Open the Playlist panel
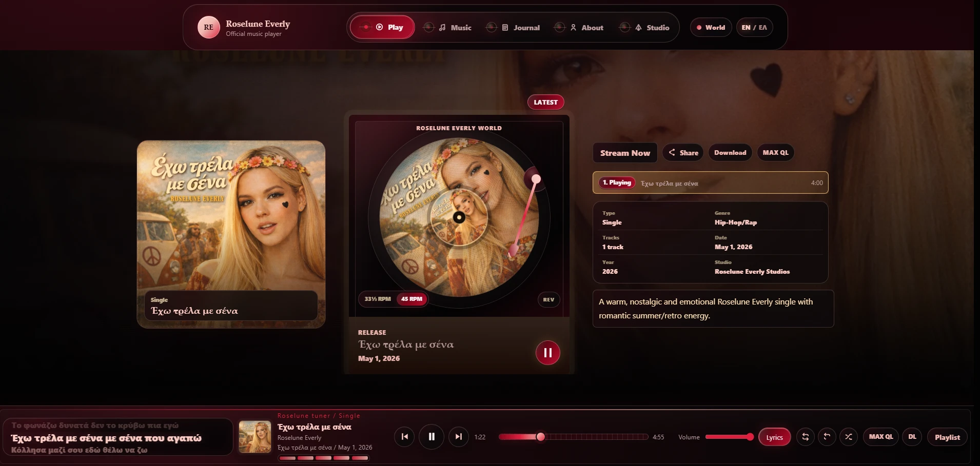 [947, 437]
